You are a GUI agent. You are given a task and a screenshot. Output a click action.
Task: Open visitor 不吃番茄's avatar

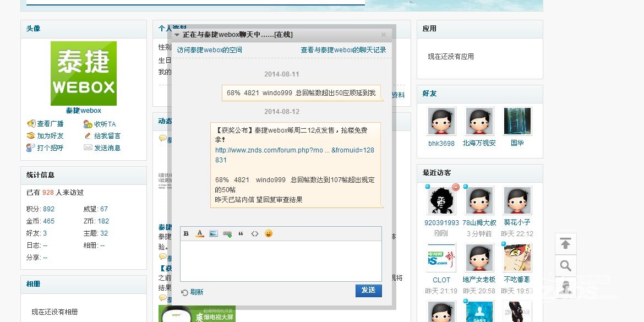(517, 258)
